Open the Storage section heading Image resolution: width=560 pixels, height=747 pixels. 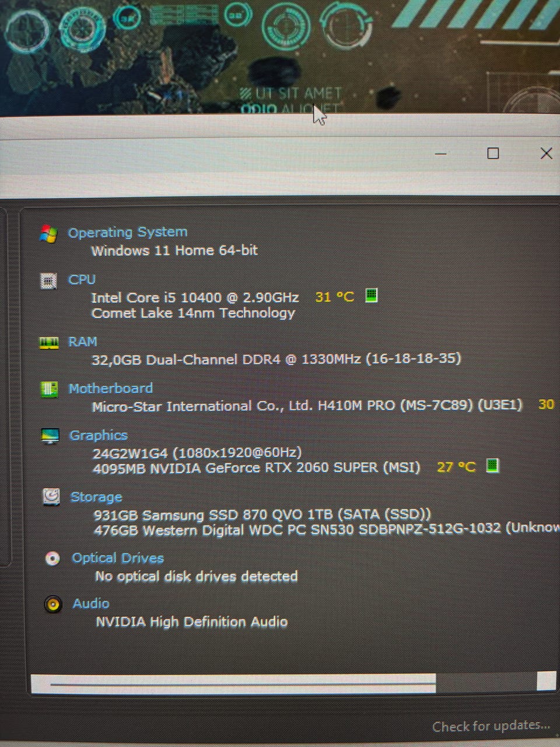[96, 497]
